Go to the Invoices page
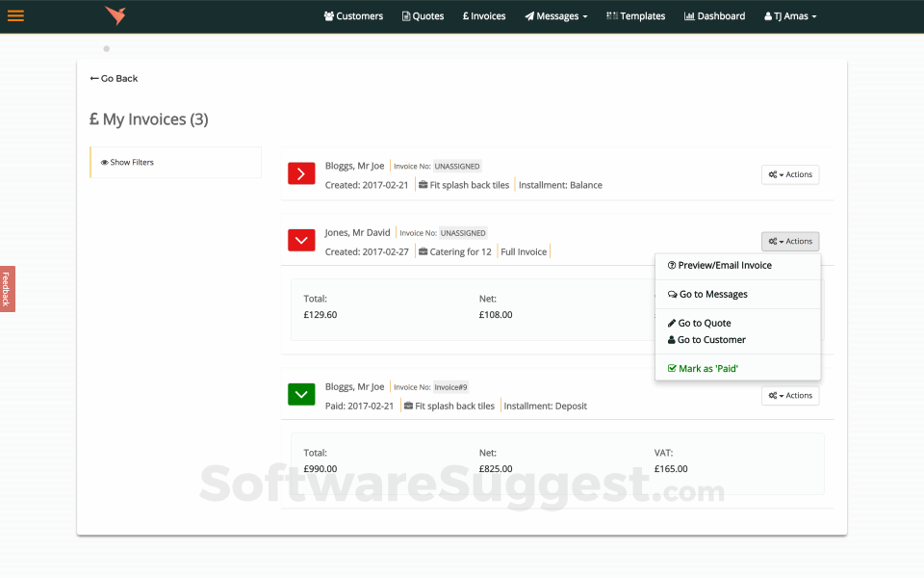Image resolution: width=924 pixels, height=578 pixels. pos(484,16)
